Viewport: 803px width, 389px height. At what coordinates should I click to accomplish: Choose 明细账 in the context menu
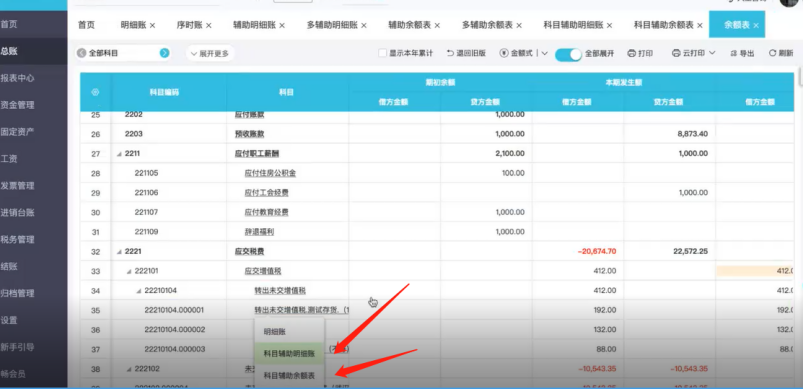tap(289, 332)
